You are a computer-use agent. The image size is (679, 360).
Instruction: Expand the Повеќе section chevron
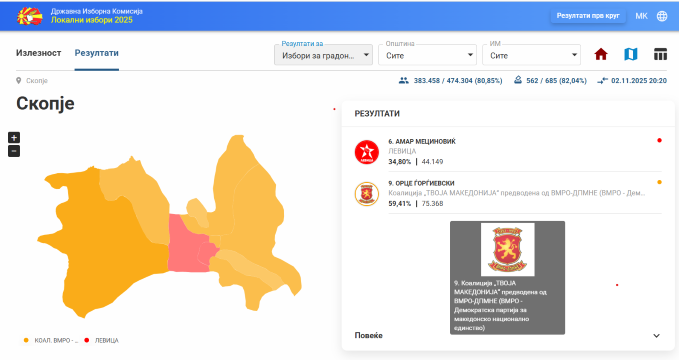656,336
